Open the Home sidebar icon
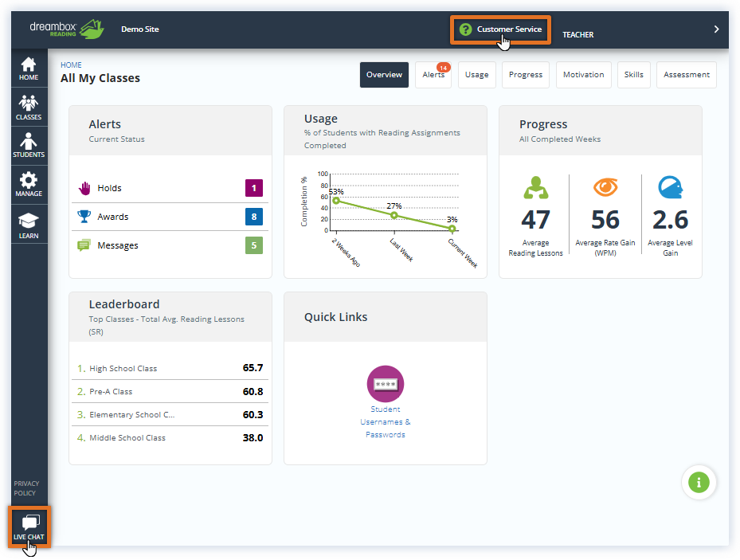The image size is (740, 560). [x=29, y=69]
